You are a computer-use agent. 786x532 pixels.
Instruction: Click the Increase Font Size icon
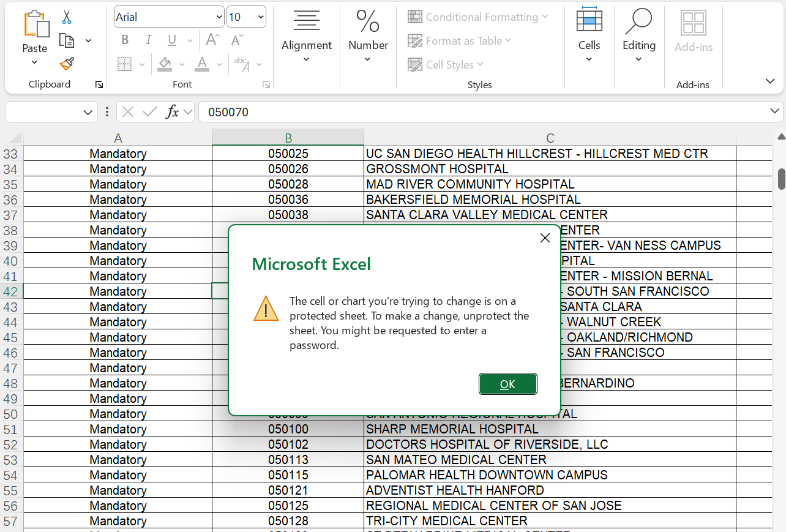212,40
